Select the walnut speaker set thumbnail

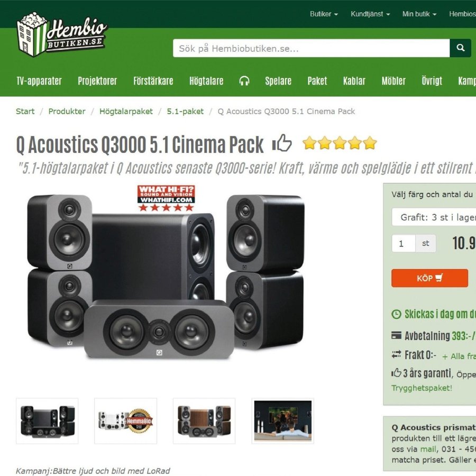tap(204, 421)
